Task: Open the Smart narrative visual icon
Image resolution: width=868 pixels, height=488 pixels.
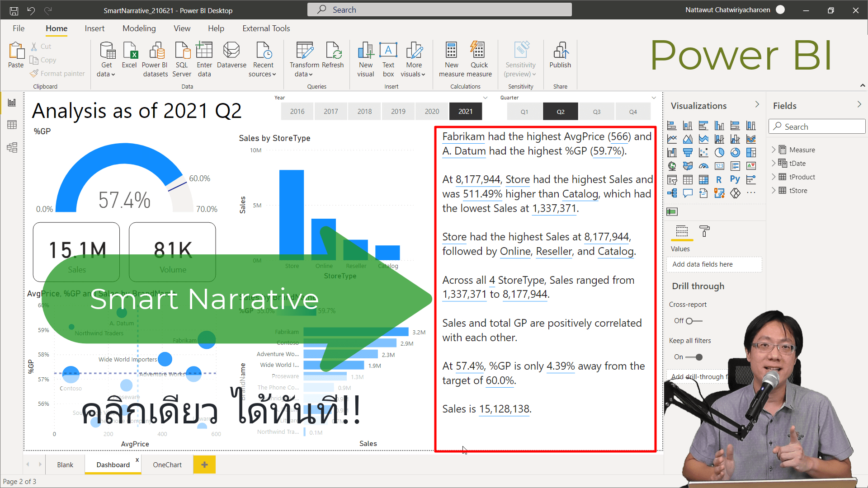Action: (703, 193)
